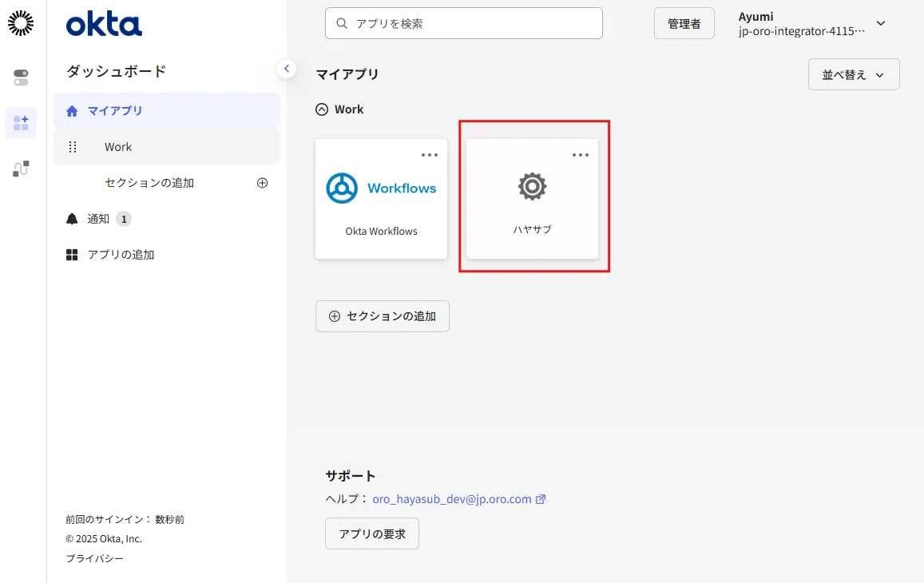Open the oro_hayasub_dev@jp.oro.com help link
This screenshot has width=924, height=583.
tap(452, 498)
